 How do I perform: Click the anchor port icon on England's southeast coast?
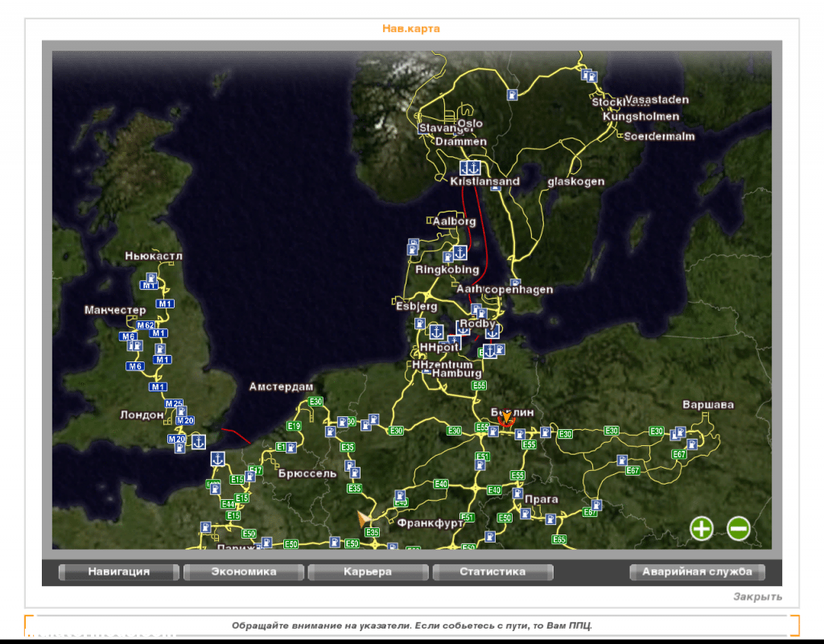coord(198,441)
